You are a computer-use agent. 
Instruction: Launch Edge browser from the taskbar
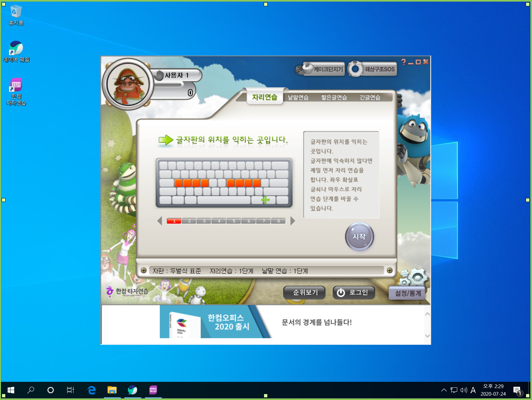[x=92, y=390]
